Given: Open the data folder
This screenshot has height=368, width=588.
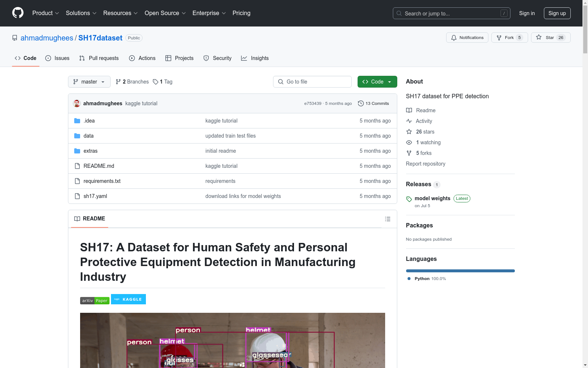Looking at the screenshot, I should click(x=89, y=136).
